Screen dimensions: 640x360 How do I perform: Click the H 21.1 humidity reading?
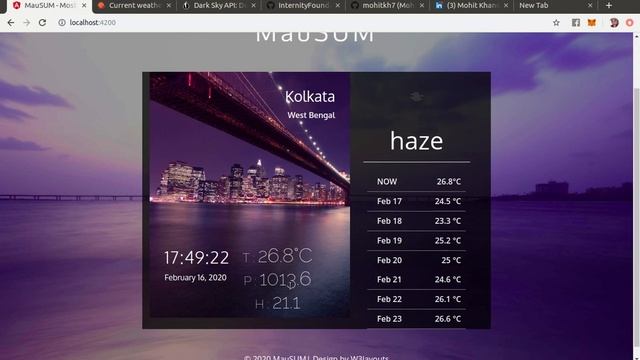coord(278,303)
